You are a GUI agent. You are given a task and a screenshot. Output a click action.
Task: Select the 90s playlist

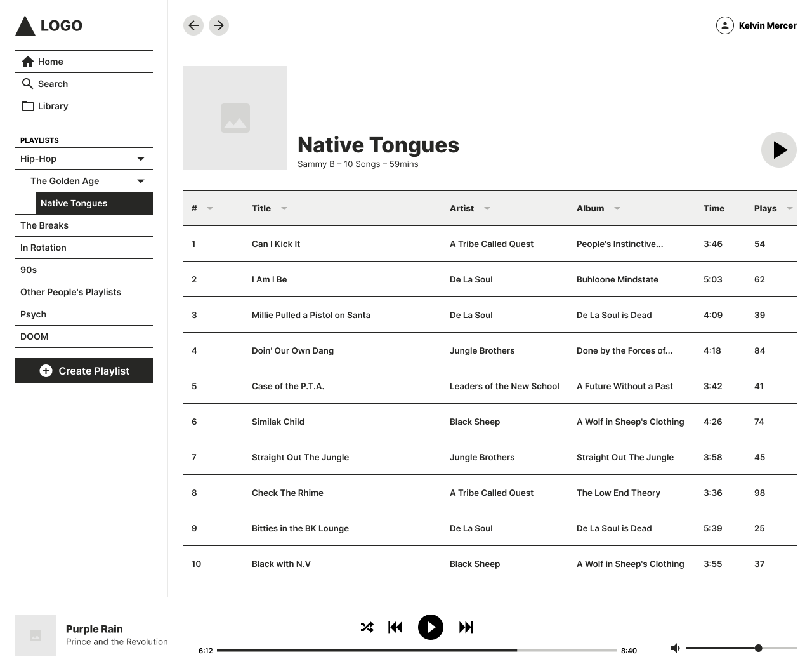(84, 270)
